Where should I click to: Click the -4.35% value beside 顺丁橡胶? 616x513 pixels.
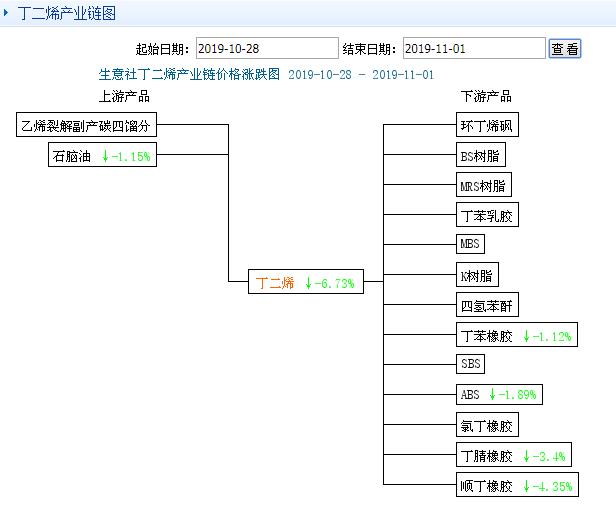pyautogui.click(x=552, y=486)
